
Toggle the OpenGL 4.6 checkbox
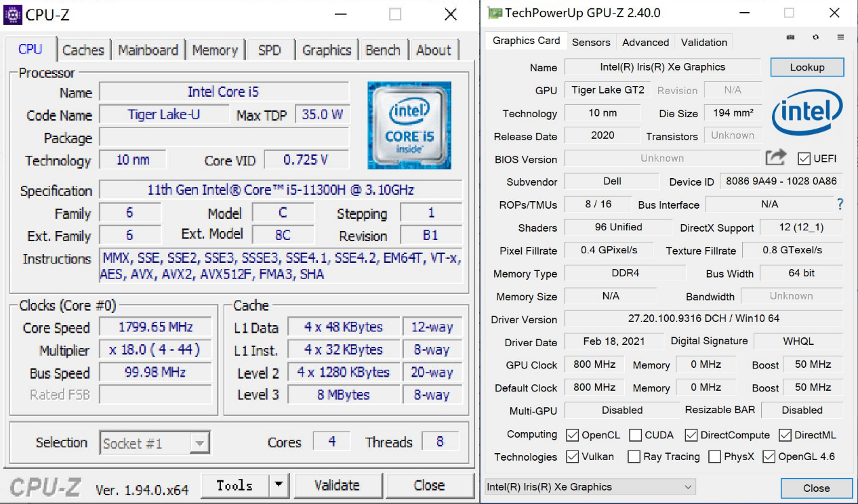(x=769, y=457)
